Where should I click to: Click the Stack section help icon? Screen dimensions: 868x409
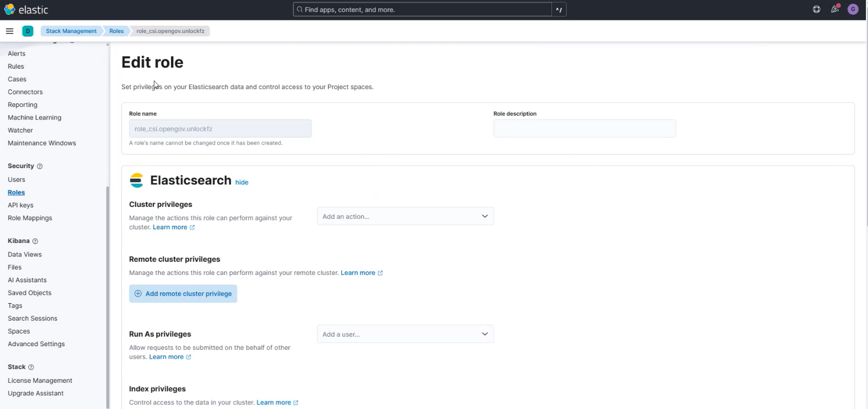(31, 367)
